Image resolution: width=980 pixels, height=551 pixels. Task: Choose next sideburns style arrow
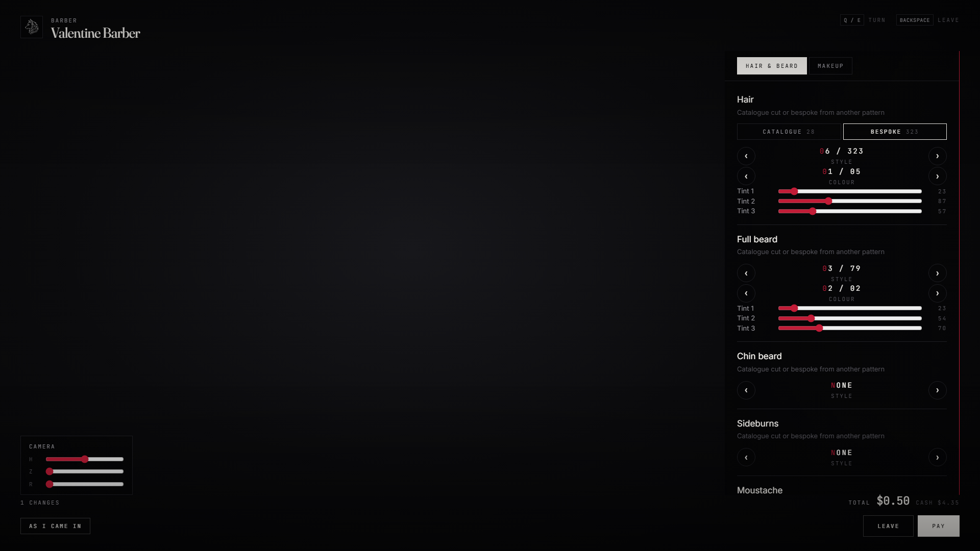(937, 457)
